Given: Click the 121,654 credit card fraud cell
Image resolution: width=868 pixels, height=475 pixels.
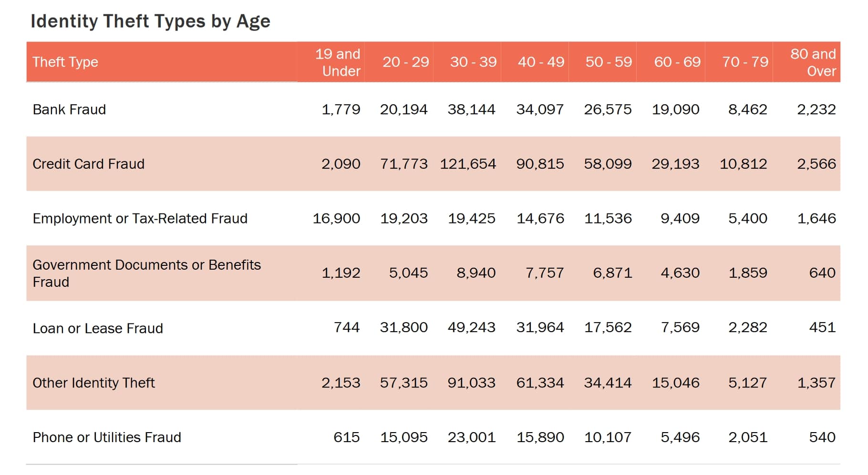Looking at the screenshot, I should 468,164.
